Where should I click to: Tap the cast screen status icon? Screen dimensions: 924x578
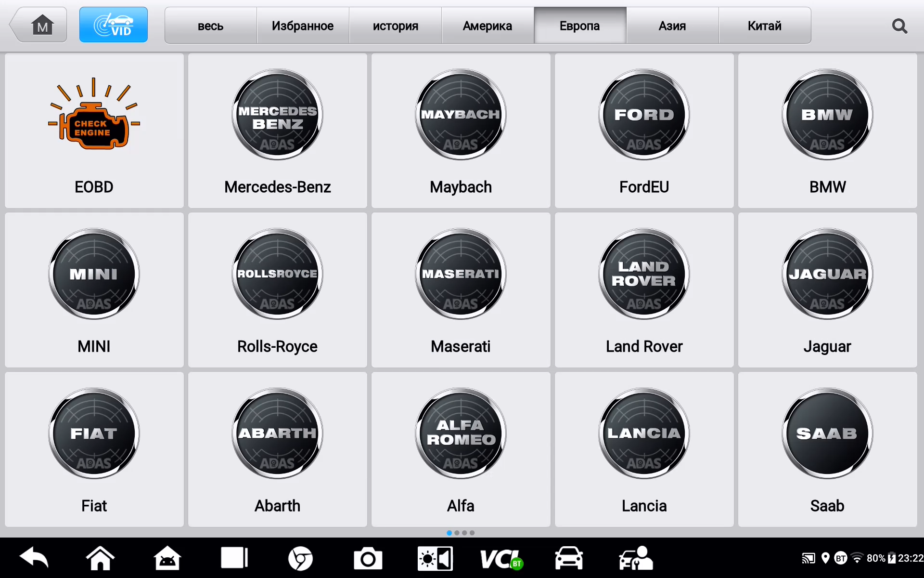(808, 558)
